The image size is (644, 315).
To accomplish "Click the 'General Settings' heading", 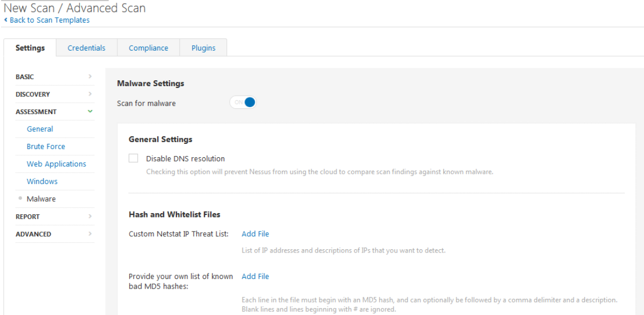I will coord(160,139).
